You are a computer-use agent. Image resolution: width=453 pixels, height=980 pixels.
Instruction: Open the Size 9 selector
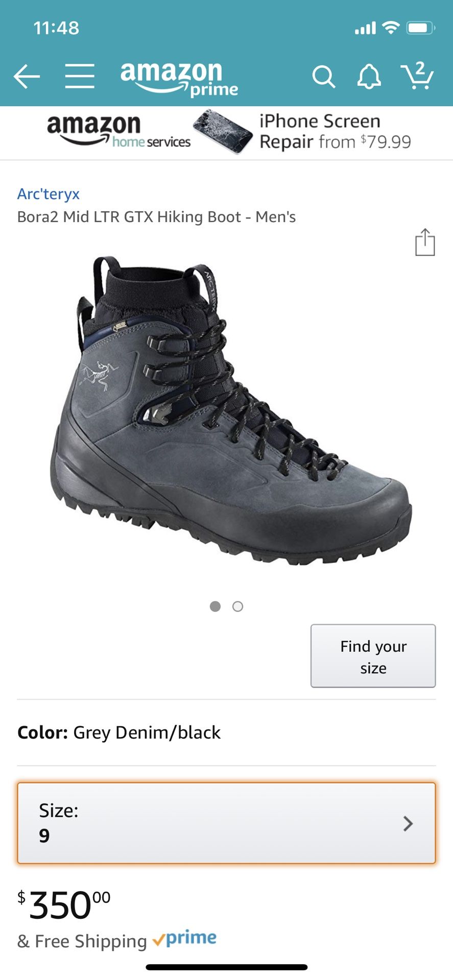pyautogui.click(x=226, y=823)
